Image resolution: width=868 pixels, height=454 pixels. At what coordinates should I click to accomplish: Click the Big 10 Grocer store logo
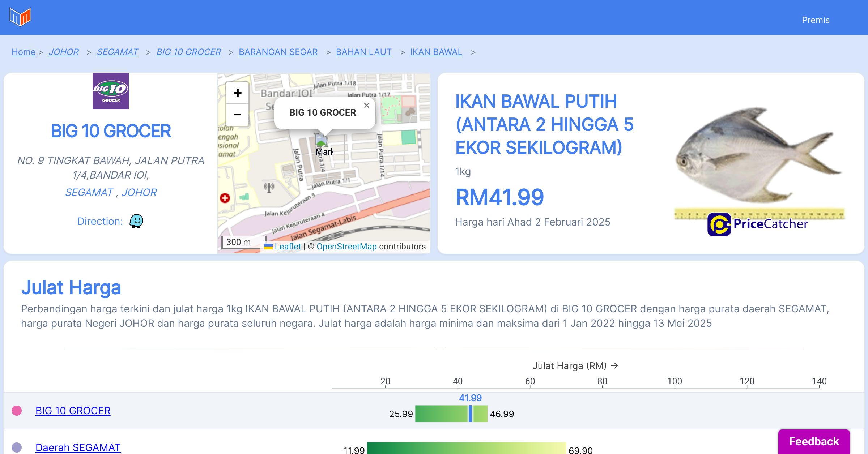tap(111, 91)
